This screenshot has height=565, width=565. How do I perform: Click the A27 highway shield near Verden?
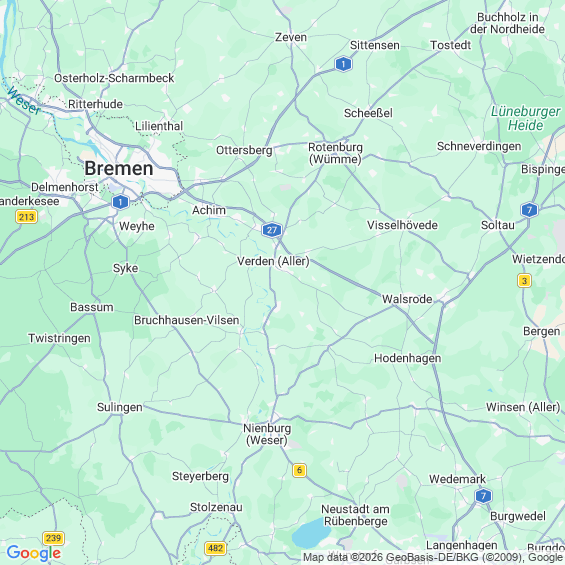pyautogui.click(x=272, y=230)
